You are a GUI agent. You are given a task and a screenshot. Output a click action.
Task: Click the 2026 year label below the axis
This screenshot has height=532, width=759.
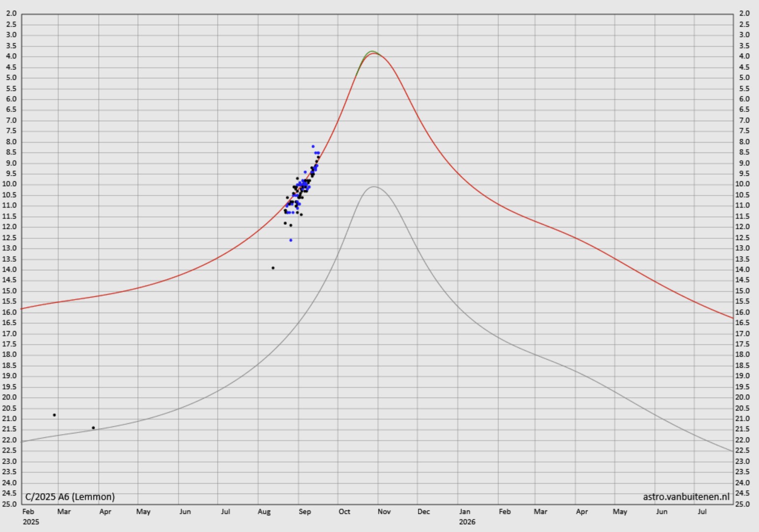(467, 522)
